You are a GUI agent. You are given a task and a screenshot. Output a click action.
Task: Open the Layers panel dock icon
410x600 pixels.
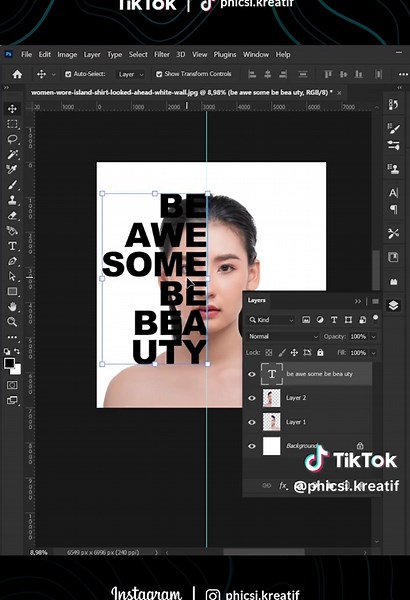pyautogui.click(x=393, y=305)
